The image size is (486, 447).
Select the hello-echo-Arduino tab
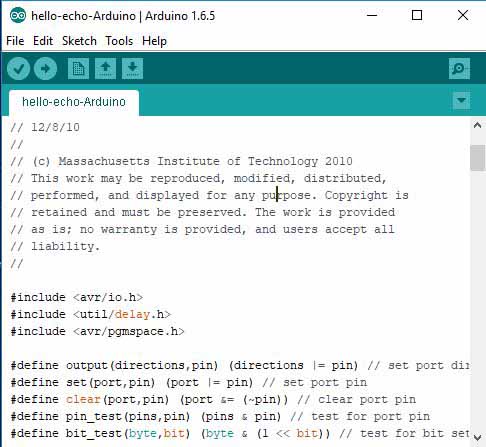(x=74, y=102)
